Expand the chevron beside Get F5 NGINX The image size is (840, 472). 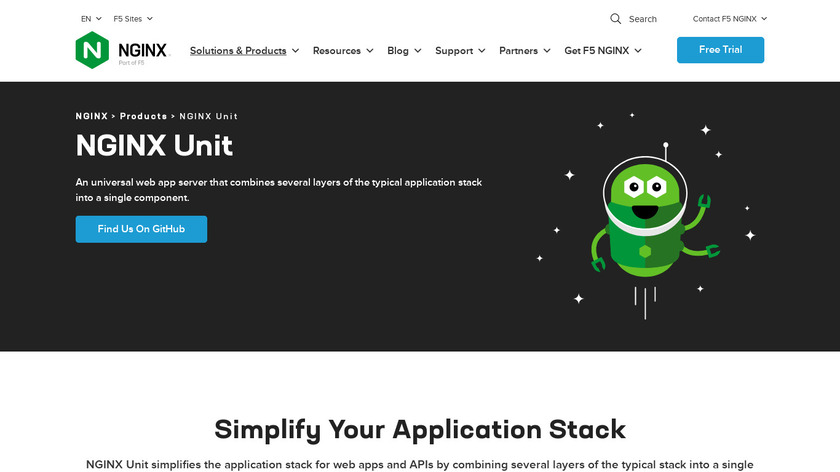pyautogui.click(x=638, y=51)
